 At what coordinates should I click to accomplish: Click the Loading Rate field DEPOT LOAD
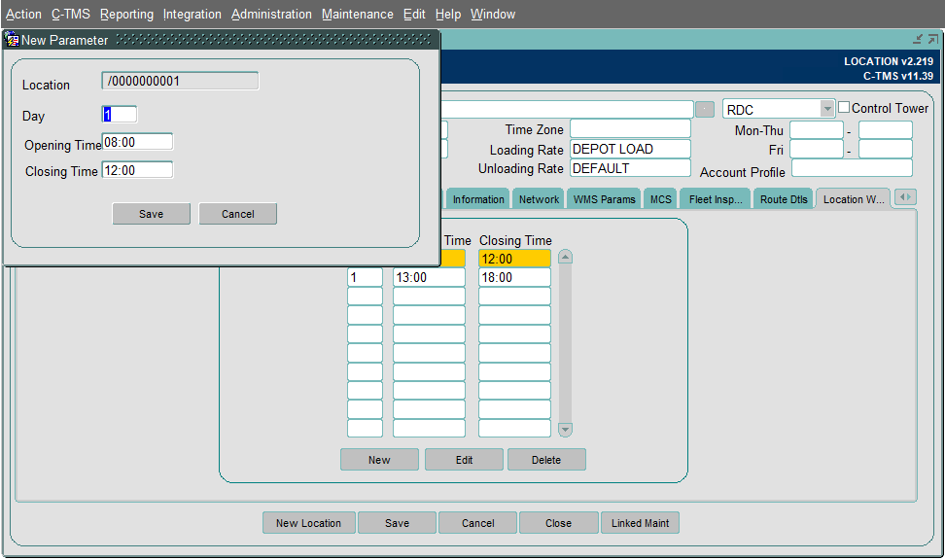coord(630,149)
